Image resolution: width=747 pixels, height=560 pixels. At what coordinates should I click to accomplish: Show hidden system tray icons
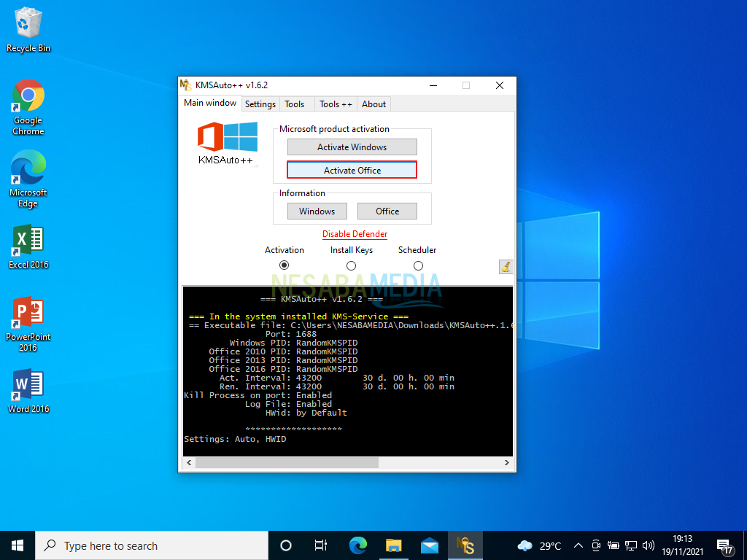578,545
